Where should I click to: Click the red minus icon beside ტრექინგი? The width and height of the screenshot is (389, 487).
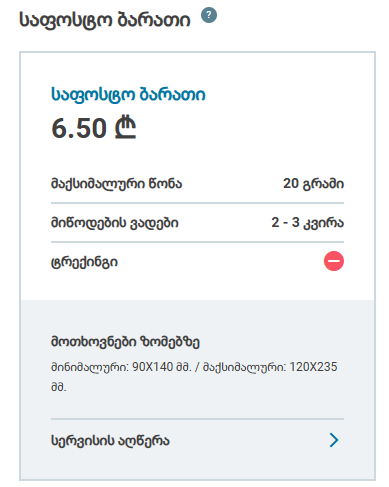point(334,261)
